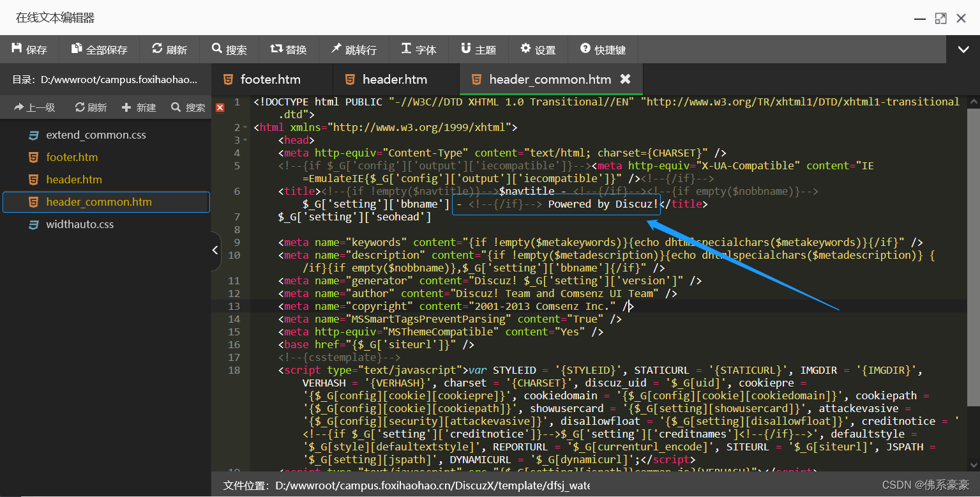This screenshot has height=497, width=980.
Task: Click Refresh (刷新) in top toolbar
Action: tap(170, 49)
